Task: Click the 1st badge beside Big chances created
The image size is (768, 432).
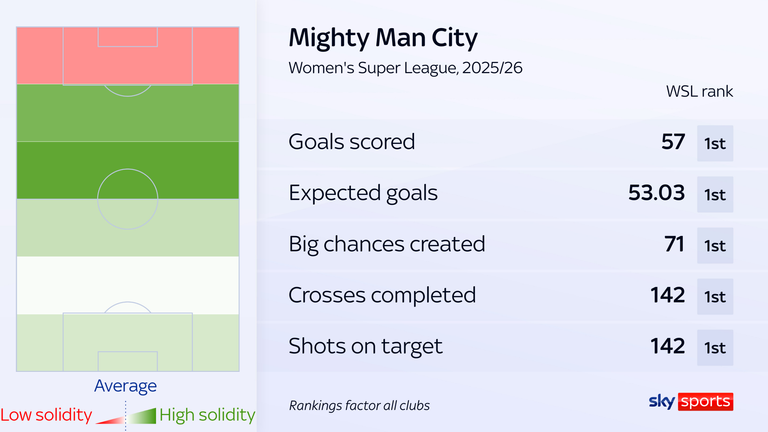Action: 715,245
